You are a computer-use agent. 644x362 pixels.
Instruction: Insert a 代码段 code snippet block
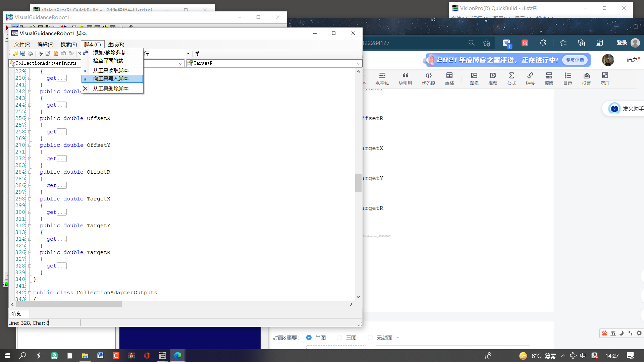click(x=428, y=78)
